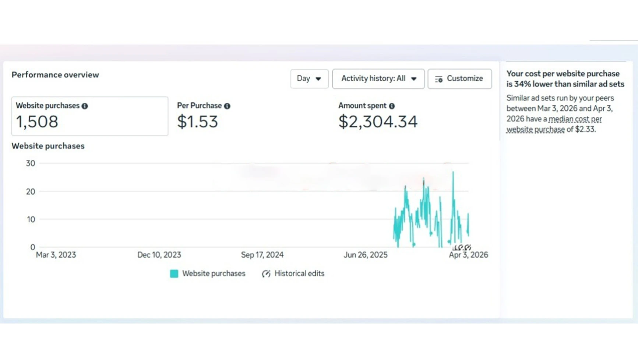Select the Amount spent metric card
This screenshot has width=638, height=364.
point(412,116)
